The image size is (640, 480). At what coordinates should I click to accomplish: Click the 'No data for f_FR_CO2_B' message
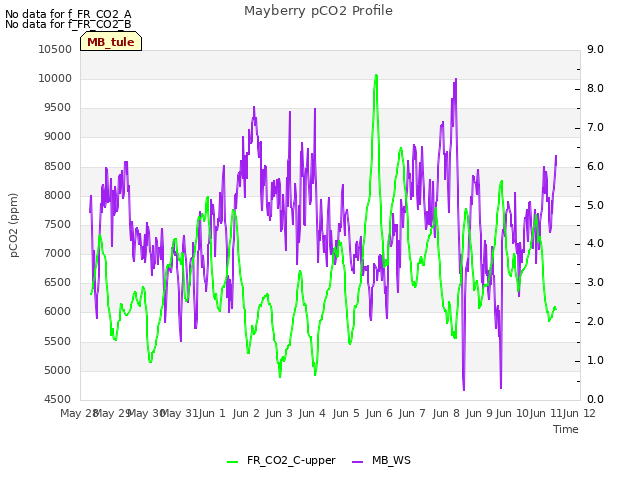point(68,24)
